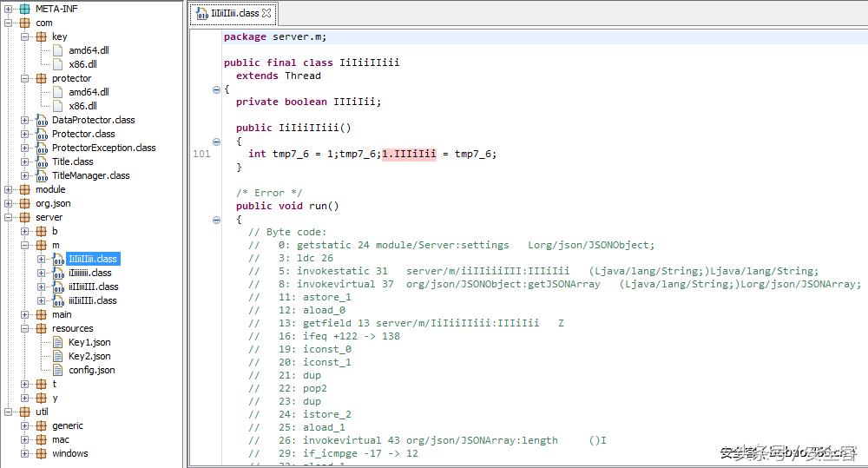The height and width of the screenshot is (468, 868).
Task: Select the t package in tree
Action: 54,384
